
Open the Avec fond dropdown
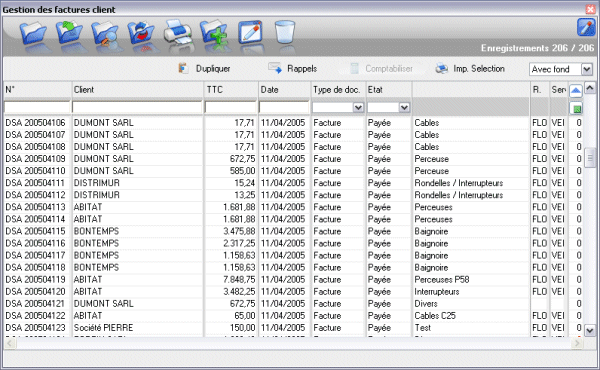(561, 69)
